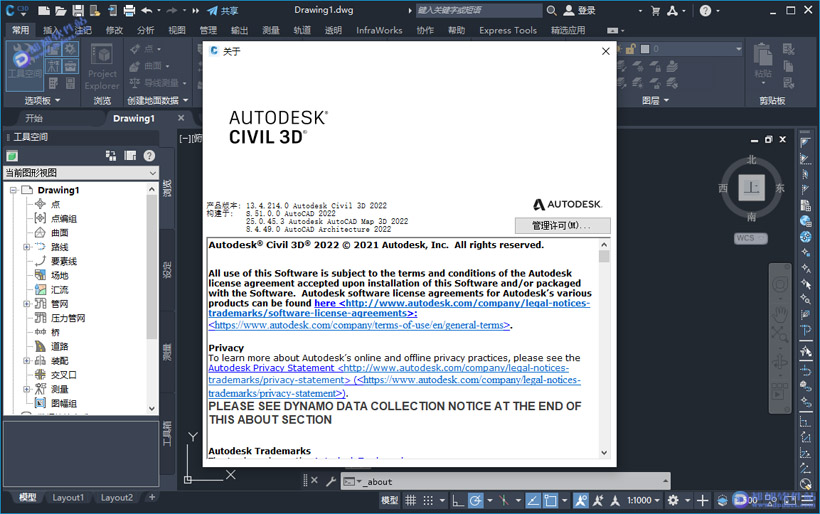Image resolution: width=820 pixels, height=514 pixels.
Task: Click the New drawing icon in quick access toolbar
Action: [x=44, y=10]
